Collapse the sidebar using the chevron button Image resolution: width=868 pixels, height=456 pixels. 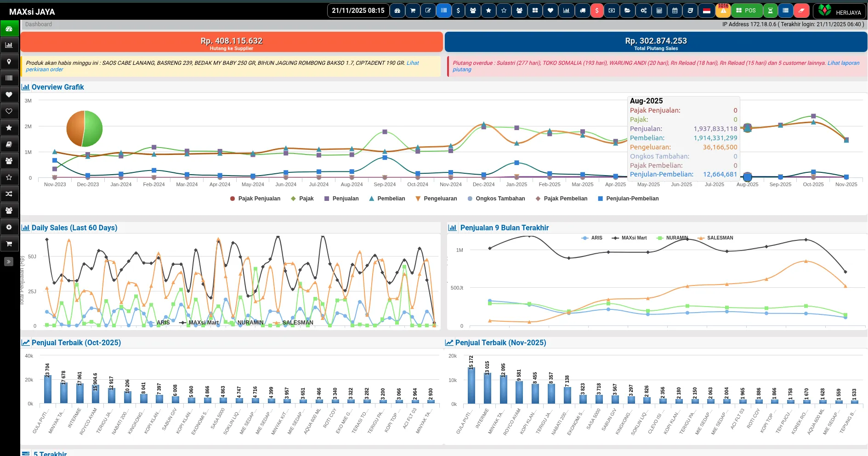8,262
